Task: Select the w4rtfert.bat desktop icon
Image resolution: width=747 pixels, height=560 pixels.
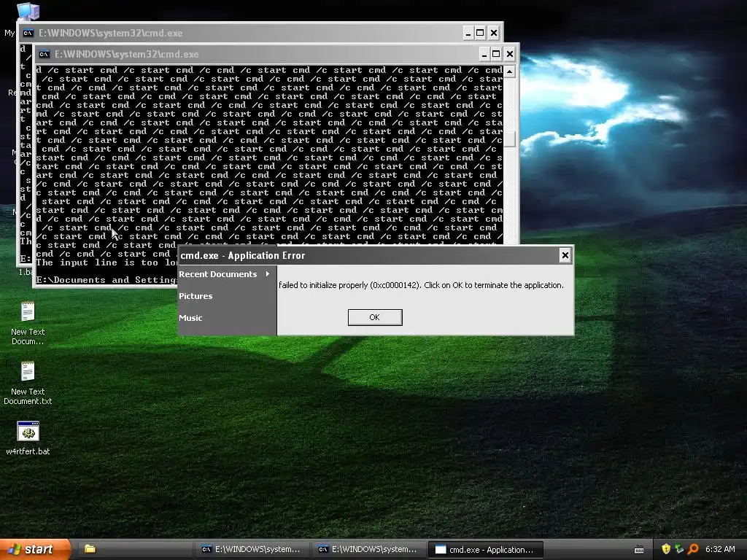Action: click(x=28, y=438)
